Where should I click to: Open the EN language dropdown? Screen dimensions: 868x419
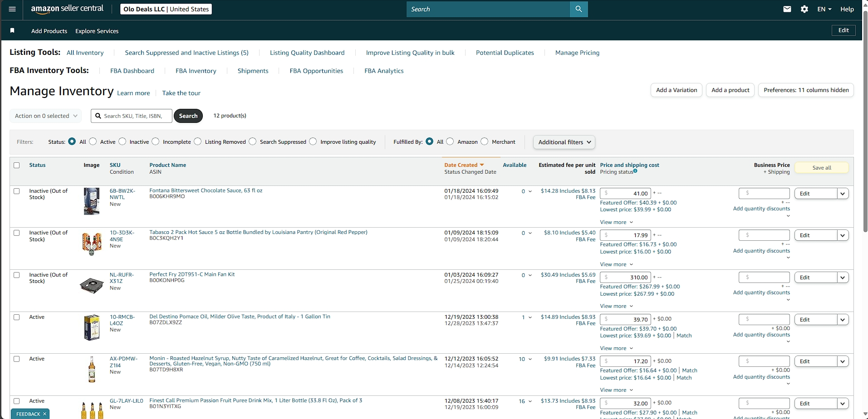(824, 9)
